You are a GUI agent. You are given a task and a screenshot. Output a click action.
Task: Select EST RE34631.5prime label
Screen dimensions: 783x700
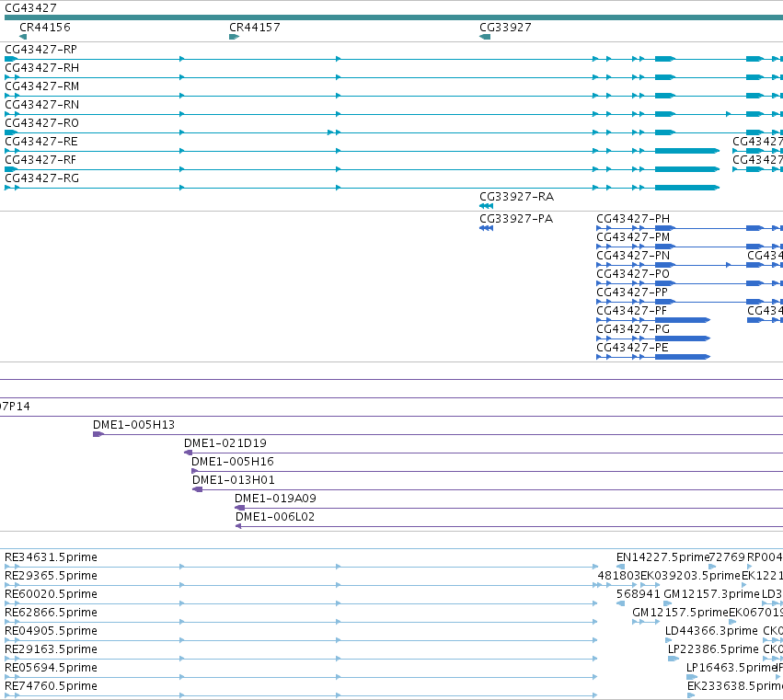click(51, 557)
